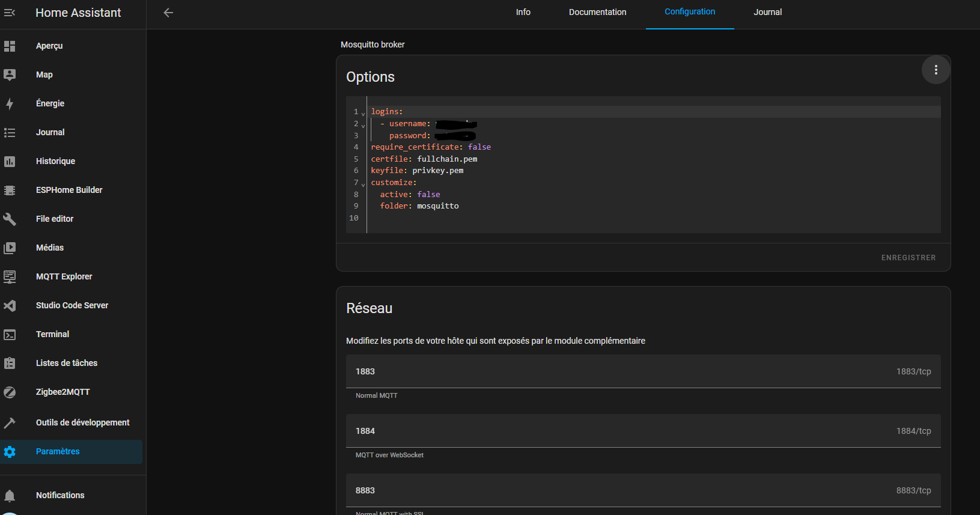Click the Home Assistant title
The image size is (980, 515).
pyautogui.click(x=78, y=13)
